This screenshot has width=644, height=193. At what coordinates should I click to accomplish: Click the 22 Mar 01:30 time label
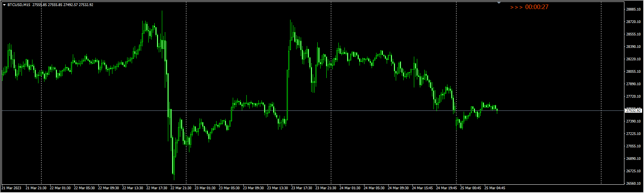click(x=60, y=188)
